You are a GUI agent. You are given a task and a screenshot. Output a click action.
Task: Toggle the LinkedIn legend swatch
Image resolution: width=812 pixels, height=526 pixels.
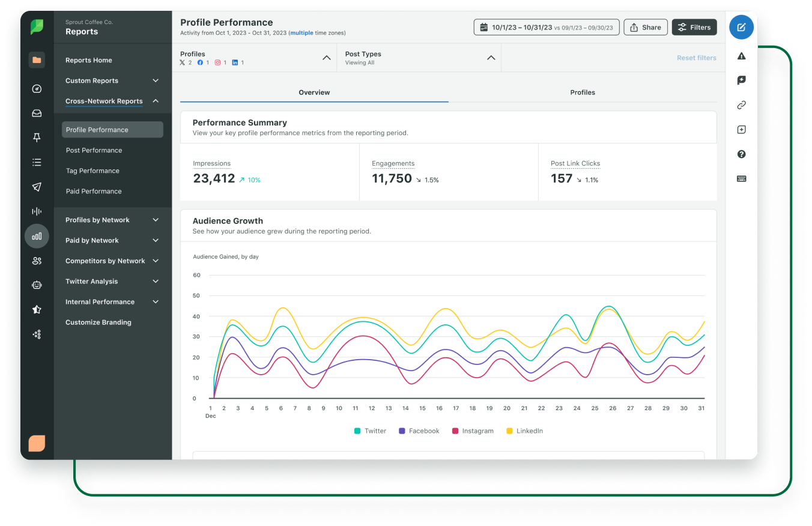[509, 431]
